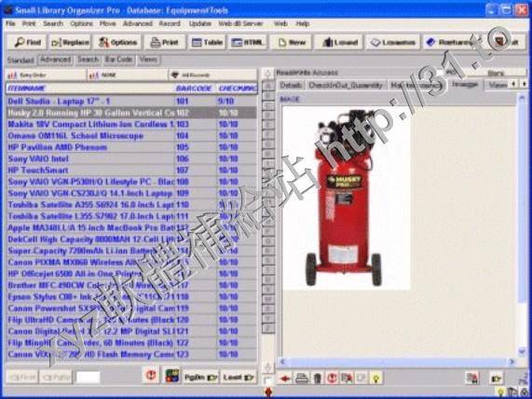
Task: Open the Details tab in the right panel
Action: pyautogui.click(x=291, y=86)
